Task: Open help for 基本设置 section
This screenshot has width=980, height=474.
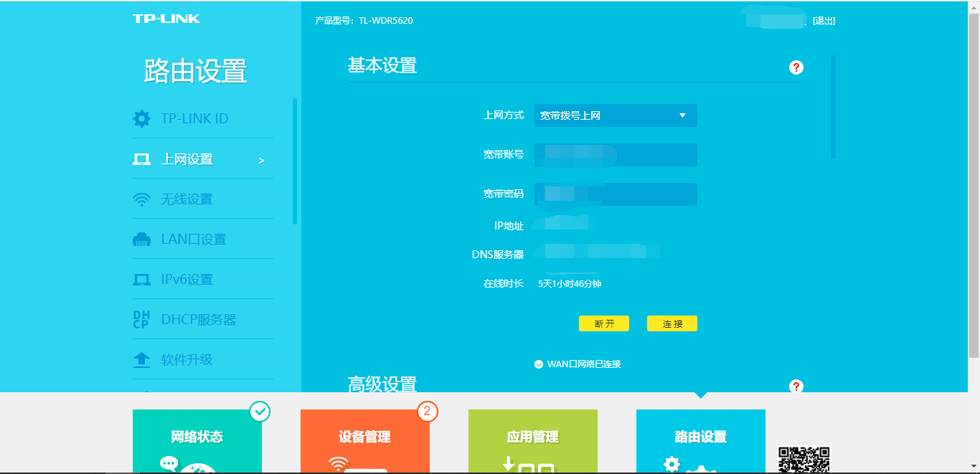Action: coord(796,67)
